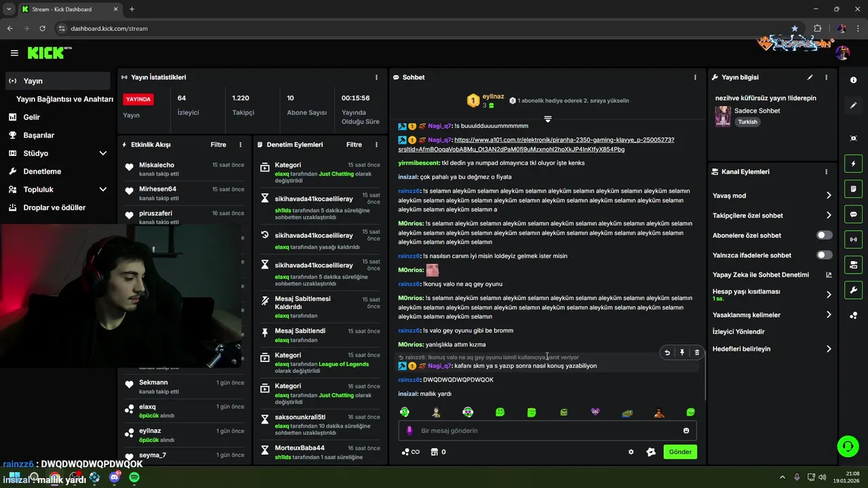Click the Turkish language tag
The width and height of the screenshot is (868, 488).
[748, 122]
